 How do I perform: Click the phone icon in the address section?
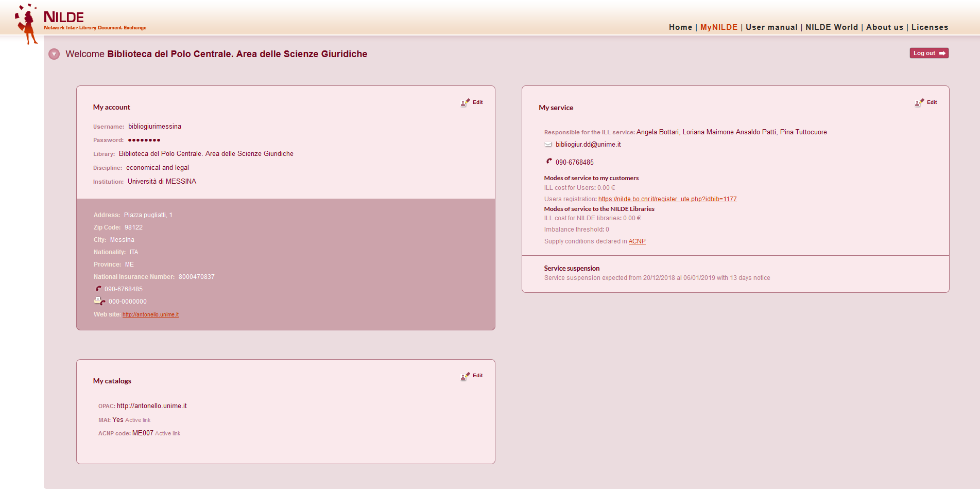[x=98, y=289]
